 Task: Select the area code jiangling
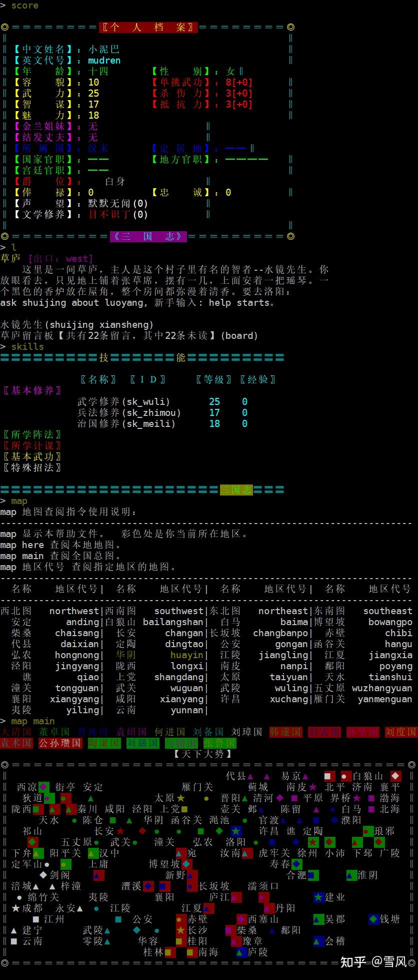tap(283, 655)
